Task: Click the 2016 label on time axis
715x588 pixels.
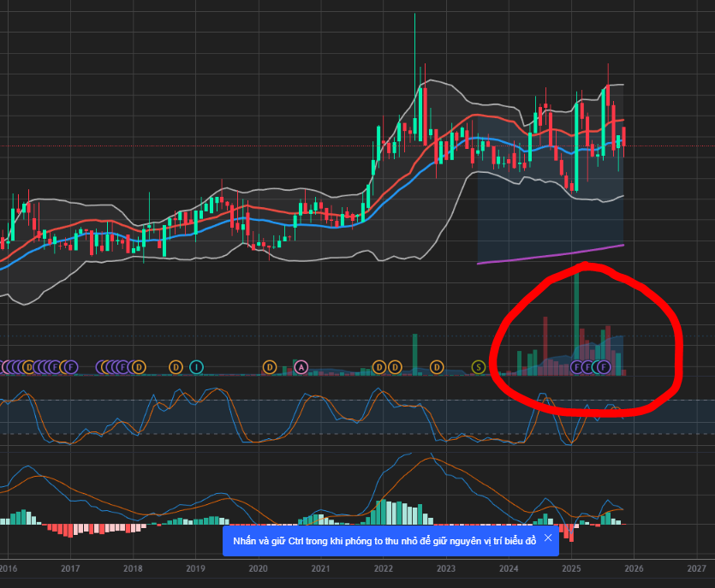Action: coord(8,568)
